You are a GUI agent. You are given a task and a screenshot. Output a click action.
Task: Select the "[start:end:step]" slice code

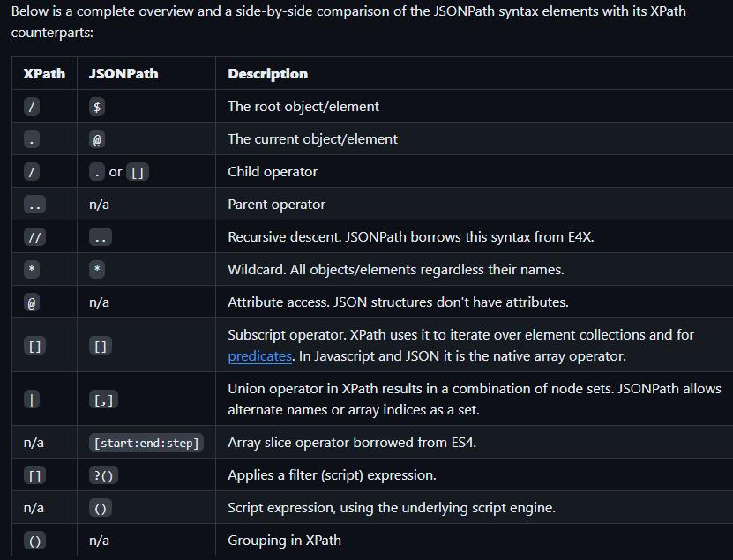pyautogui.click(x=146, y=443)
